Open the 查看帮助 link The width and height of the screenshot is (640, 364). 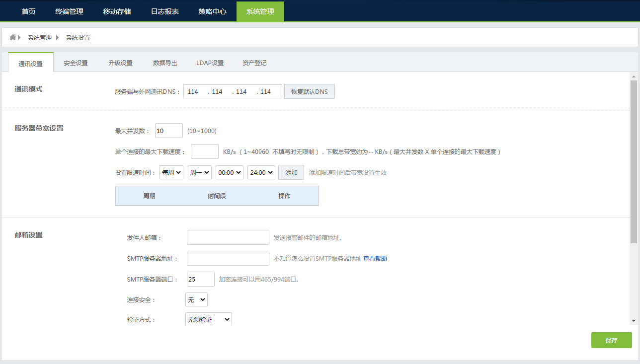point(375,258)
